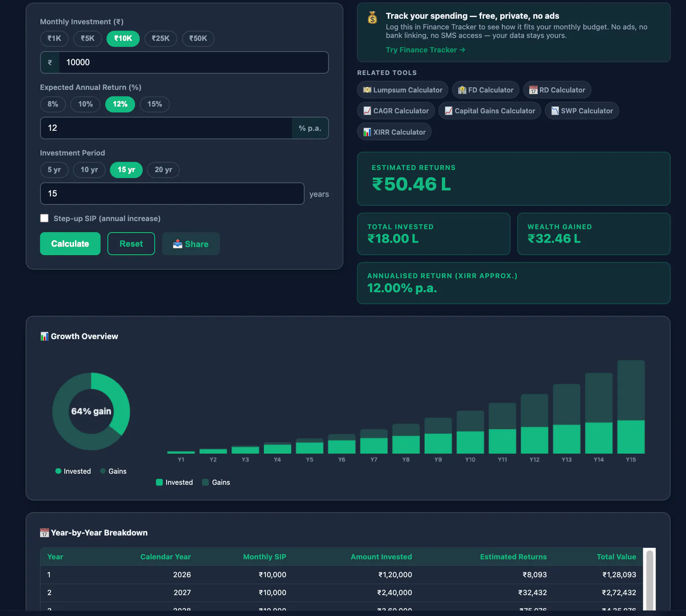The height and width of the screenshot is (616, 686).
Task: Open the RD Calculator tool
Action: pyautogui.click(x=557, y=90)
